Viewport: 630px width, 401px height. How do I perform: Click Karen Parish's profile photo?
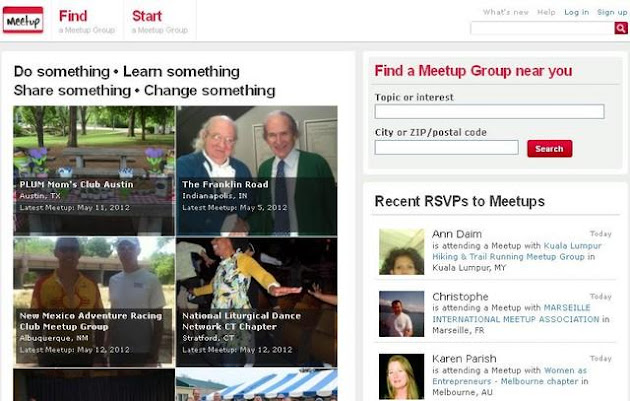tap(401, 376)
